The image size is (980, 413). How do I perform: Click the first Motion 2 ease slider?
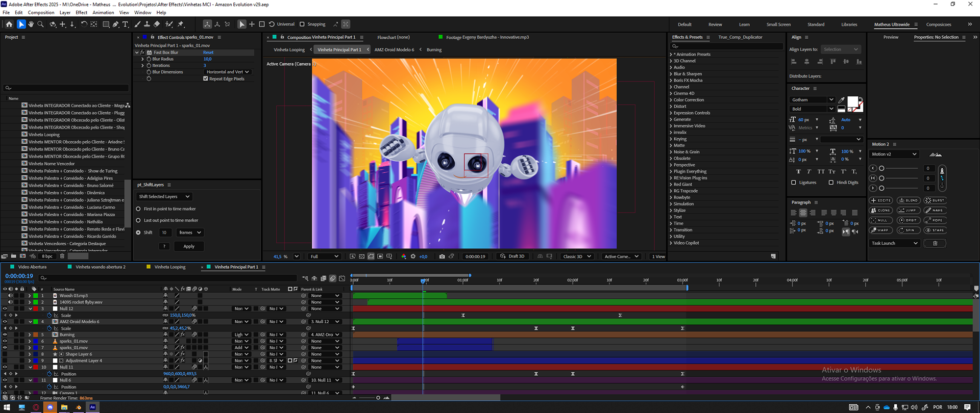click(x=900, y=168)
